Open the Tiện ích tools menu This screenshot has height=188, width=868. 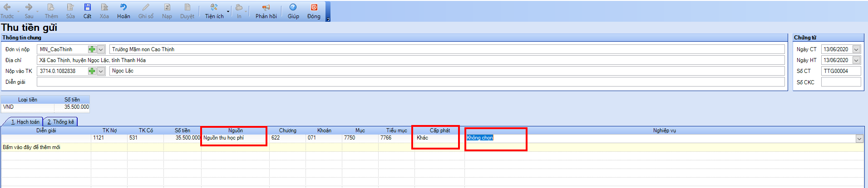(214, 8)
